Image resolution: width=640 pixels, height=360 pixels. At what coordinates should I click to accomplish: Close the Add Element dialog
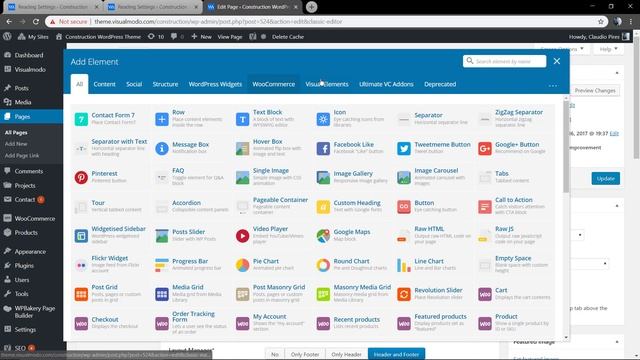pyautogui.click(x=557, y=61)
